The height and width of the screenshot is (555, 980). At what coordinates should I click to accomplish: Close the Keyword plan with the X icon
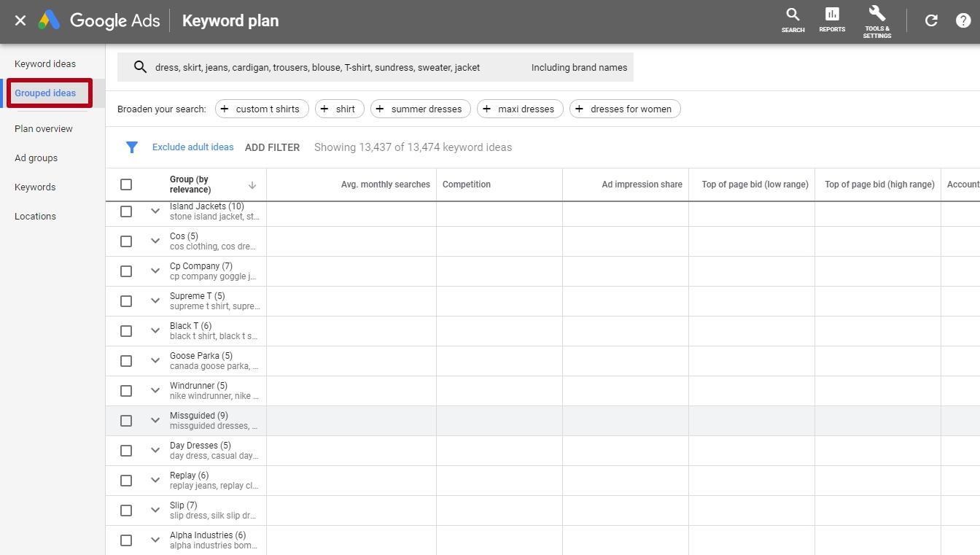20,20
